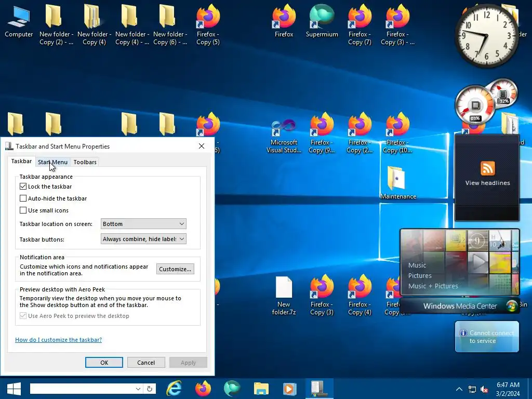Click in the taskbar address input field

point(82,389)
